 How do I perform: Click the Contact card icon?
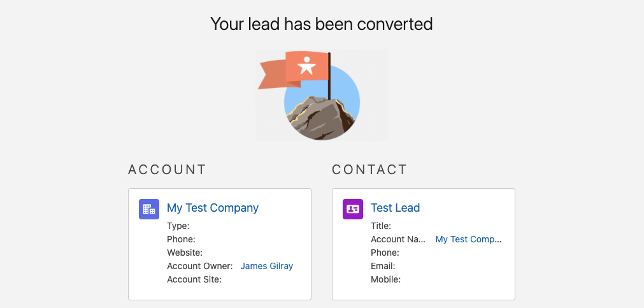pos(353,209)
